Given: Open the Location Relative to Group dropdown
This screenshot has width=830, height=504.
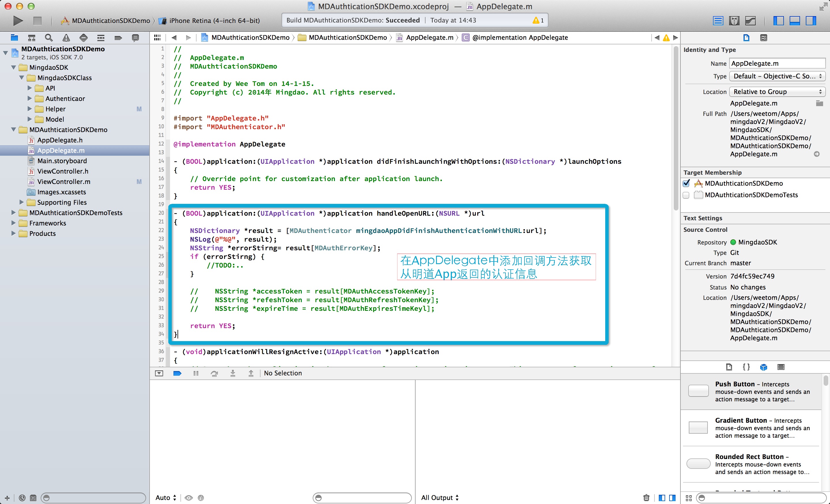Looking at the screenshot, I should 777,92.
